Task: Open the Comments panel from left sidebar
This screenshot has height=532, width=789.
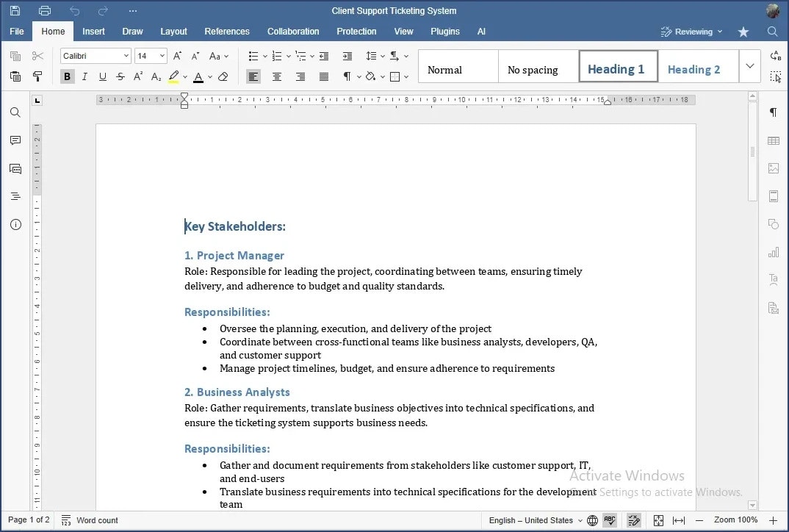Action: point(15,140)
